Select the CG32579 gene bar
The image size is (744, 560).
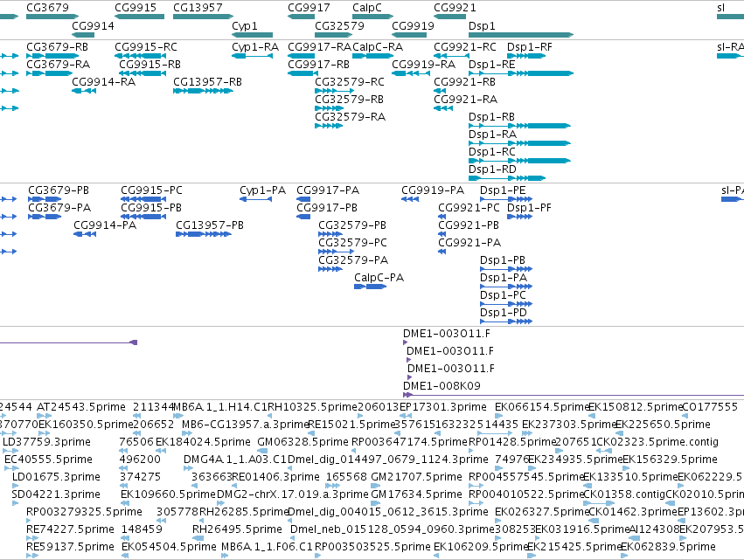click(x=334, y=35)
